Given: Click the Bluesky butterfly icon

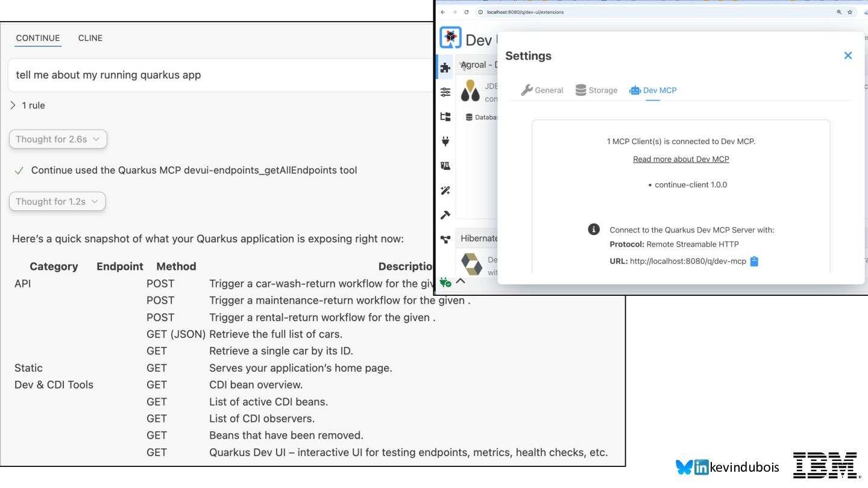Looking at the screenshot, I should [684, 467].
